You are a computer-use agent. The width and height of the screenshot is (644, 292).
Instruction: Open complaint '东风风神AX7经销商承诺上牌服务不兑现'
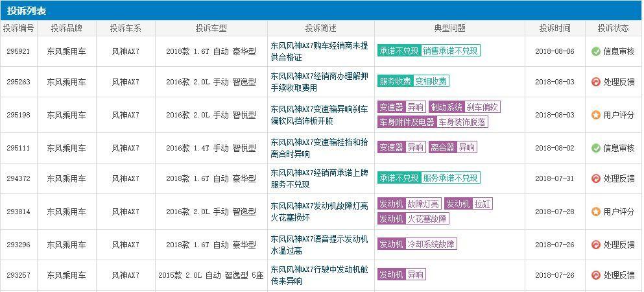[319, 178]
